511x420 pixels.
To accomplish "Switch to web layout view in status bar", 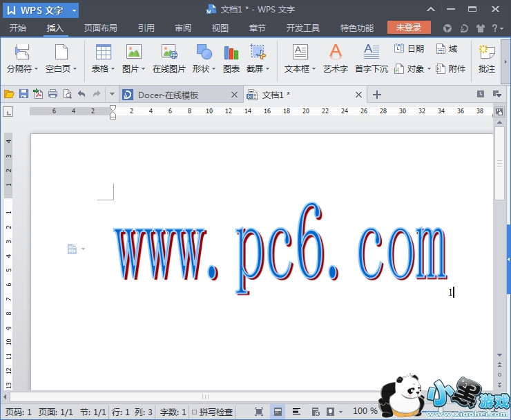I will 316,412.
